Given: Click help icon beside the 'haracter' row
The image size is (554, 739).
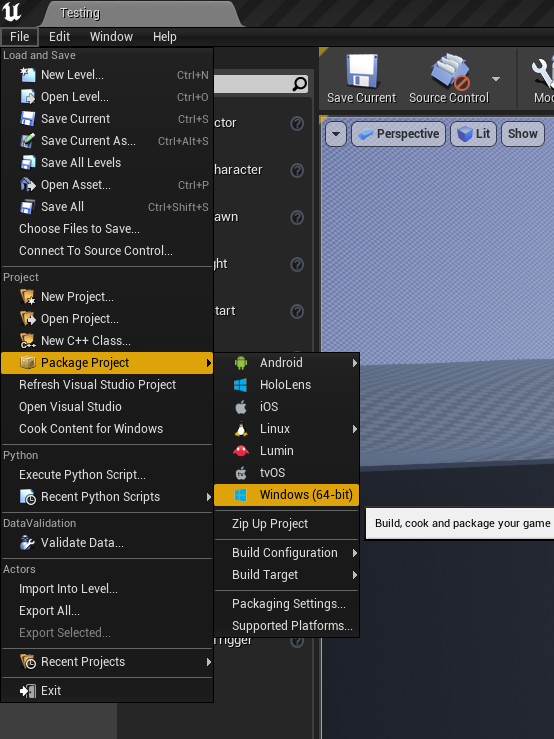Looking at the screenshot, I should coord(297,170).
